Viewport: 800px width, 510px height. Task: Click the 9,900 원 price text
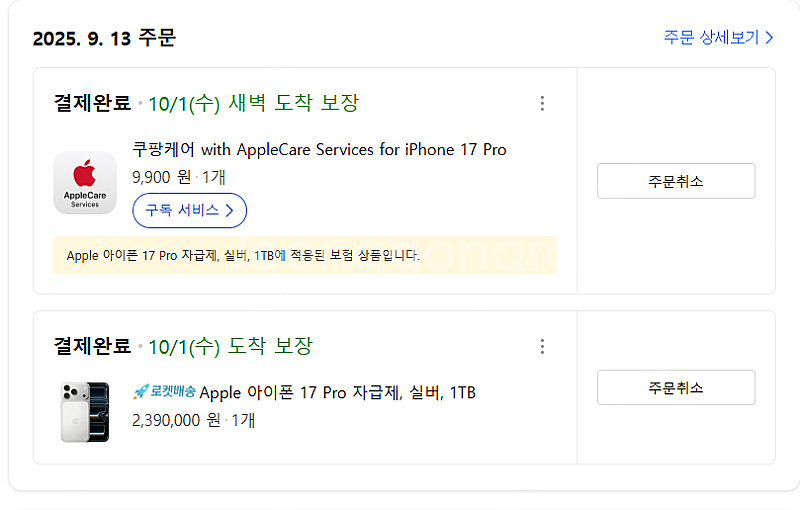click(161, 176)
